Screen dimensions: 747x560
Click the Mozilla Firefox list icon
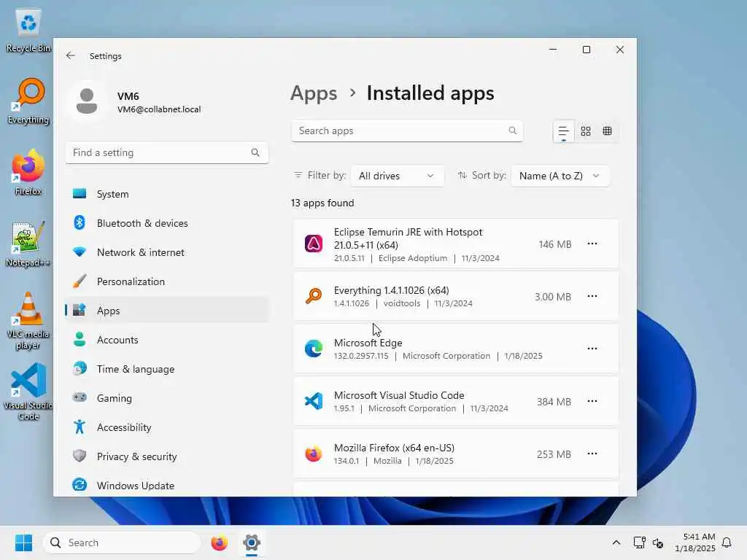[314, 454]
